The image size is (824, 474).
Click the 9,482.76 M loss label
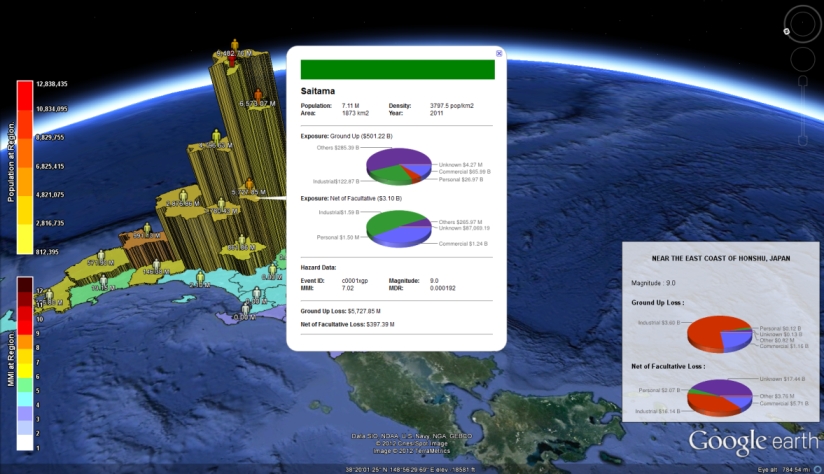[x=233, y=54]
